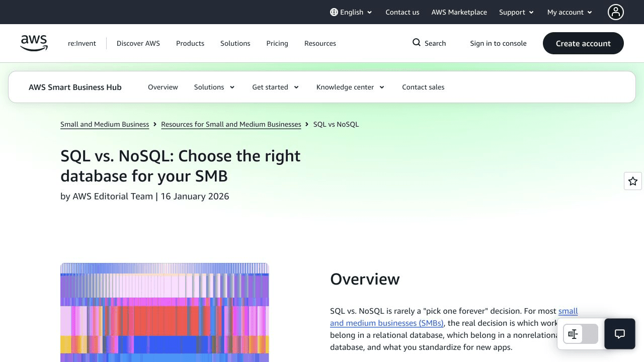Expand the Get started dropdown

[276, 87]
